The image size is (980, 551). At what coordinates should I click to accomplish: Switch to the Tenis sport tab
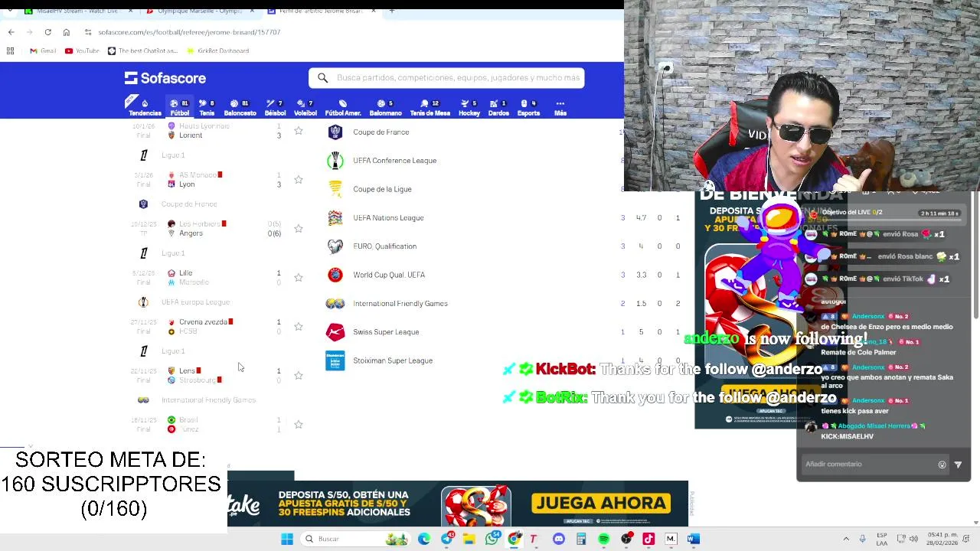(x=207, y=108)
